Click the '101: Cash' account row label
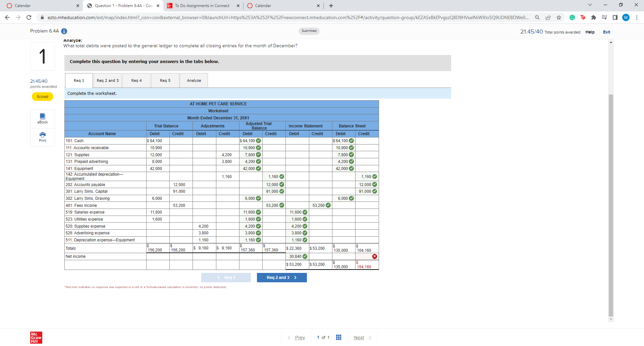The width and height of the screenshot is (644, 346). point(74,141)
